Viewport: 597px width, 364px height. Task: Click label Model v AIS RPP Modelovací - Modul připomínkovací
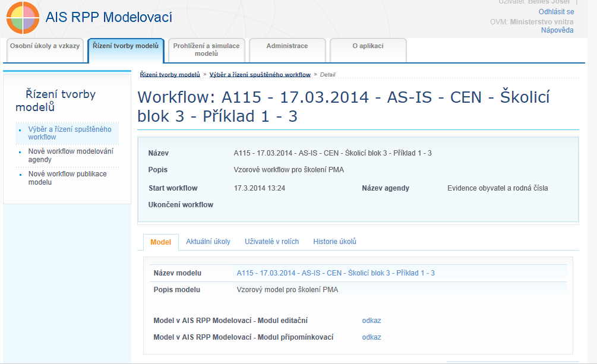(x=244, y=337)
